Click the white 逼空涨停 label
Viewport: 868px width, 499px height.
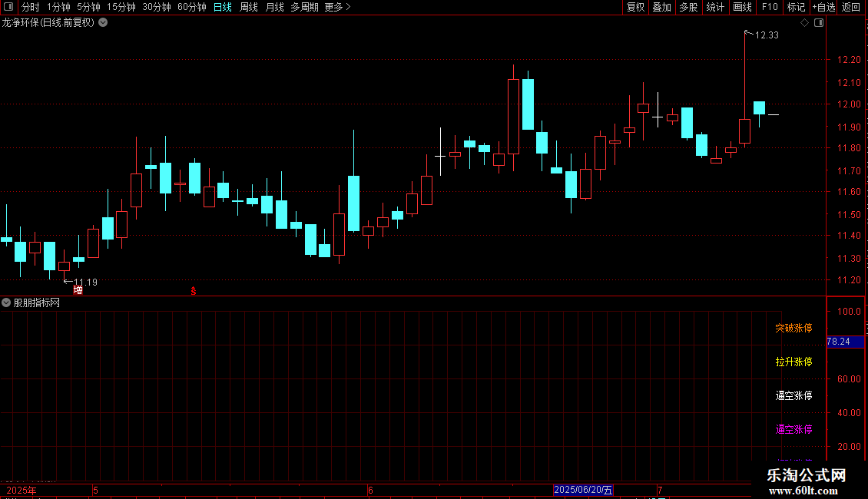[793, 395]
